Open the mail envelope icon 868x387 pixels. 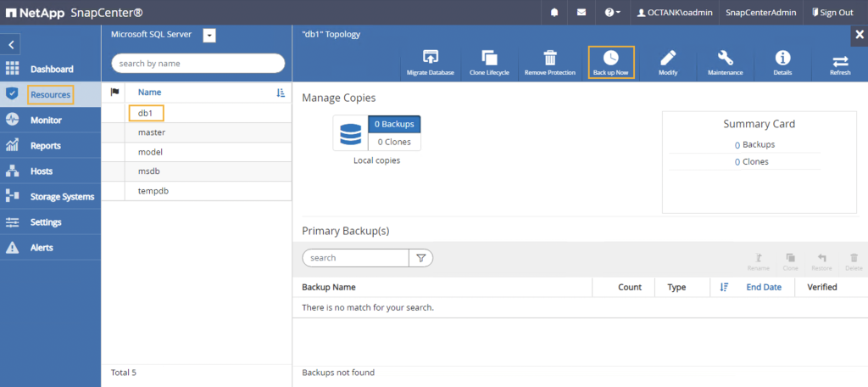coord(581,12)
